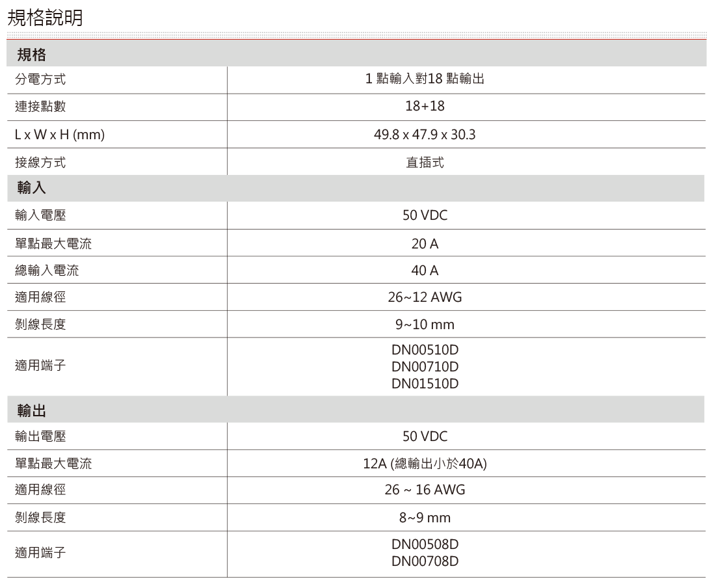This screenshot has height=588, width=714.
Task: Click the 40 A total input current value
Action: pos(425,271)
